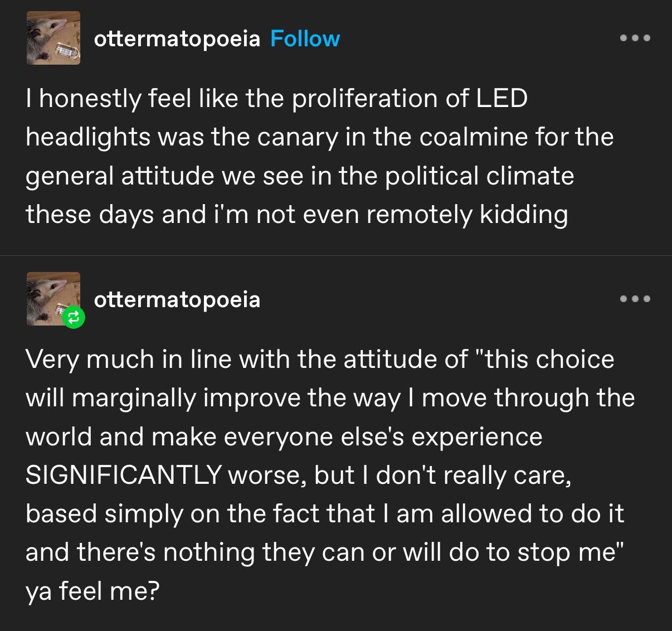Click the phrase "political climate" in the post
This screenshot has height=631, width=672.
pos(479,176)
